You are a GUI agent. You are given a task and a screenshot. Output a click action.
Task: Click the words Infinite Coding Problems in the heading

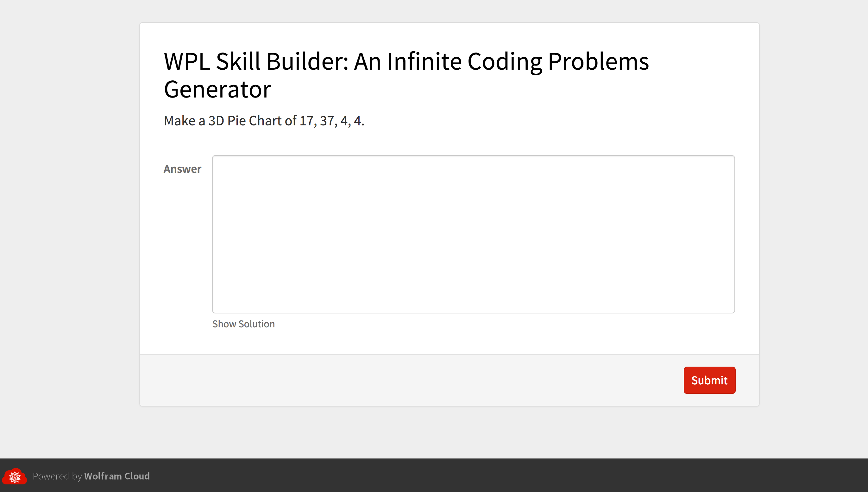tap(518, 61)
